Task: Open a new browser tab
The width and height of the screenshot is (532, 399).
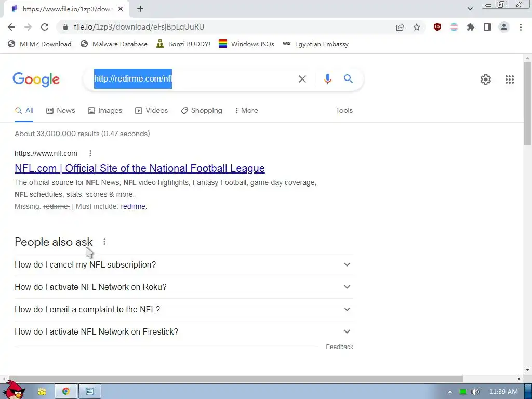Action: (140, 9)
